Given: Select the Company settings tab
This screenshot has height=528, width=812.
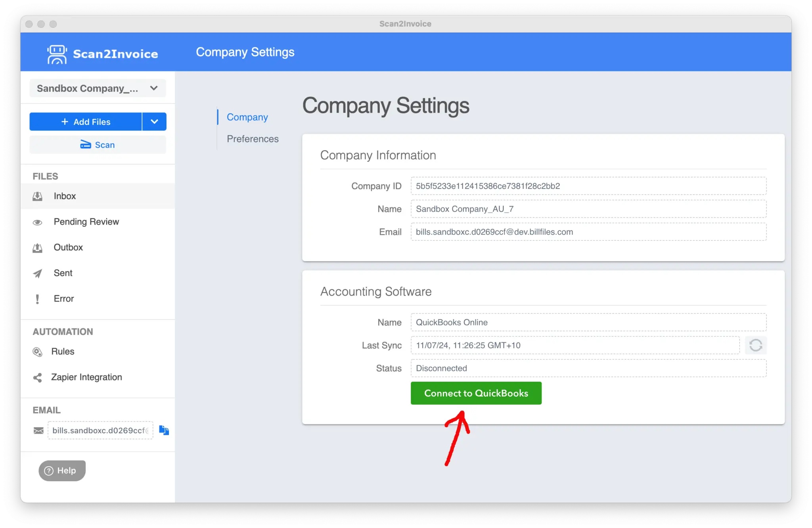Looking at the screenshot, I should [x=247, y=117].
